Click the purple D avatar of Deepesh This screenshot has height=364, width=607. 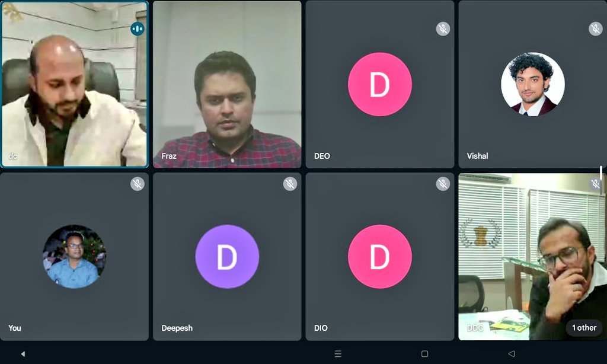[227, 256]
